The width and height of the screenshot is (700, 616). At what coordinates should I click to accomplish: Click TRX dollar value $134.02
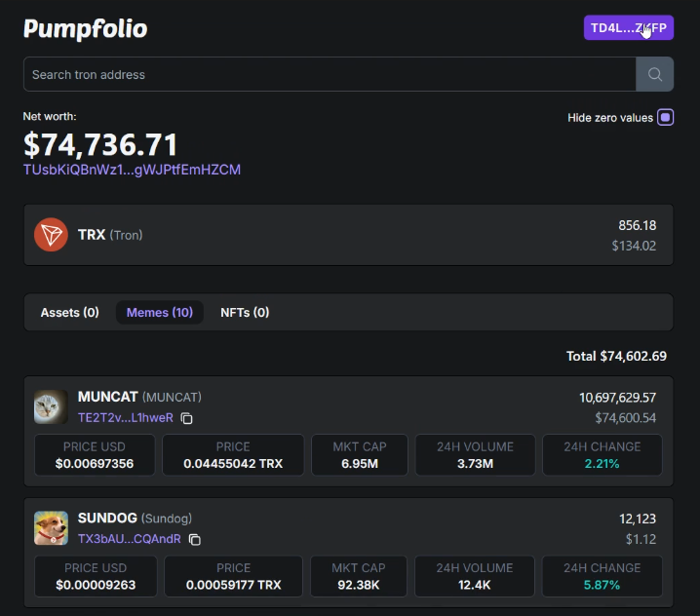pyautogui.click(x=634, y=246)
